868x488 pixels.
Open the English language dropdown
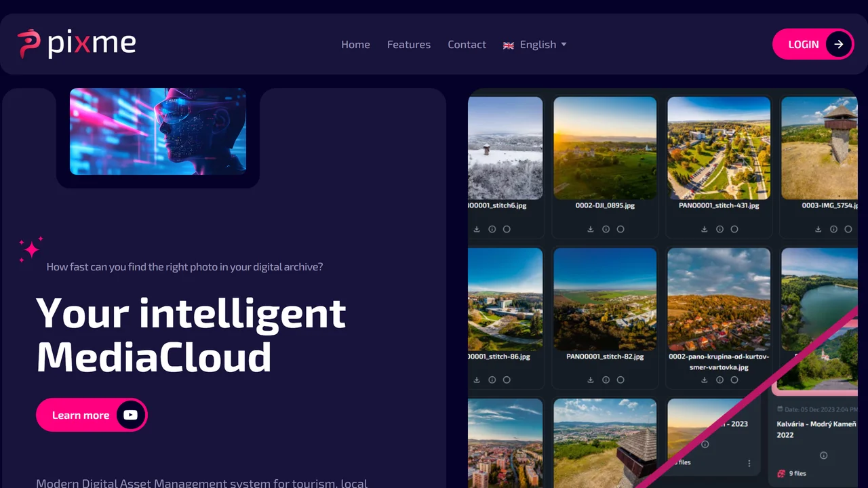535,45
